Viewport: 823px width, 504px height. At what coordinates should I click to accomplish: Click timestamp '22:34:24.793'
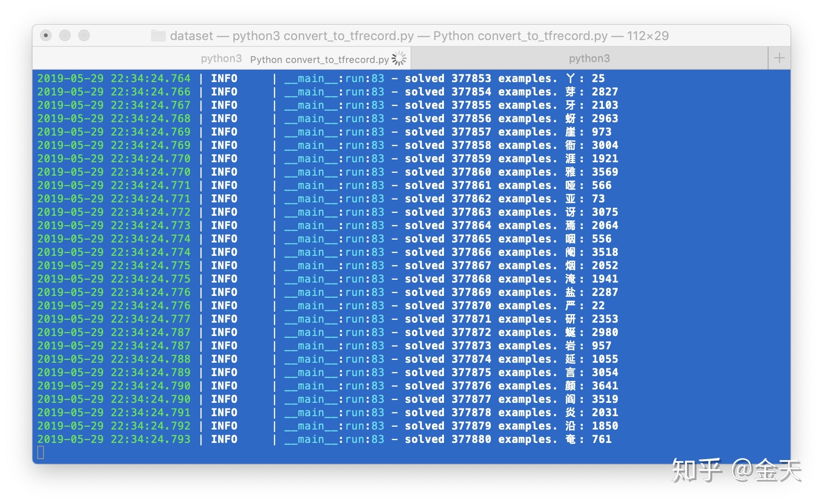tap(150, 439)
